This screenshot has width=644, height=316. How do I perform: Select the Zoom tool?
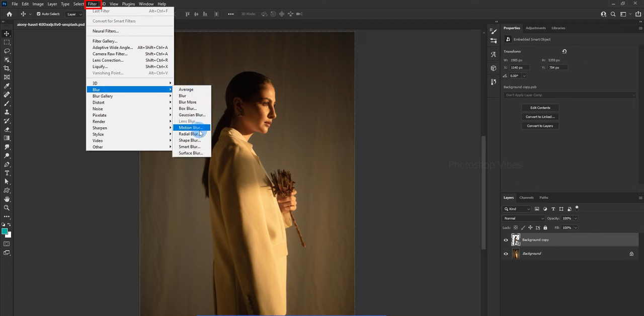point(7,208)
